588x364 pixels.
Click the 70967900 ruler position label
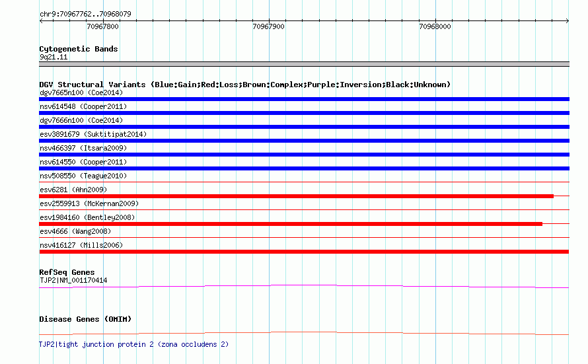coord(268,26)
